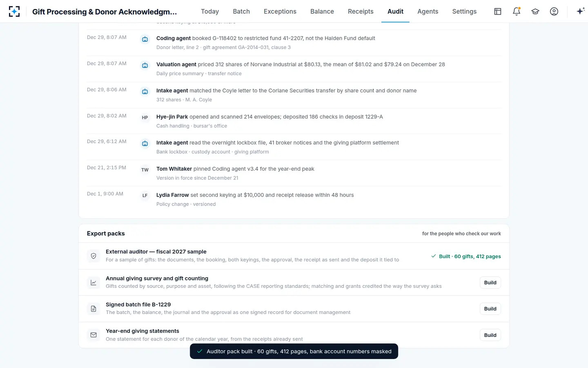Click 'for the people who check our work'

461,233
